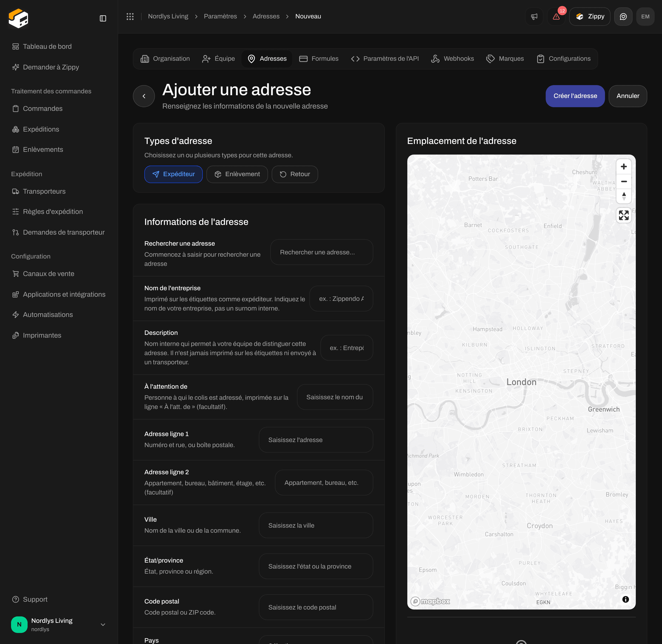Go to Commandes

coord(59,109)
